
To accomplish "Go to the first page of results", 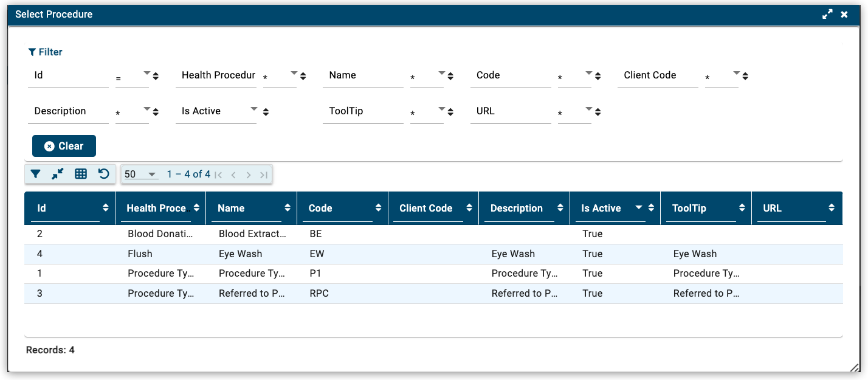I will click(x=219, y=175).
